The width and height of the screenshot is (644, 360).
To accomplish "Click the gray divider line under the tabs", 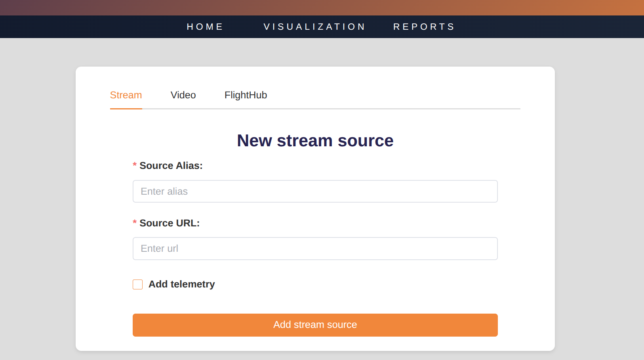I will (x=356, y=109).
